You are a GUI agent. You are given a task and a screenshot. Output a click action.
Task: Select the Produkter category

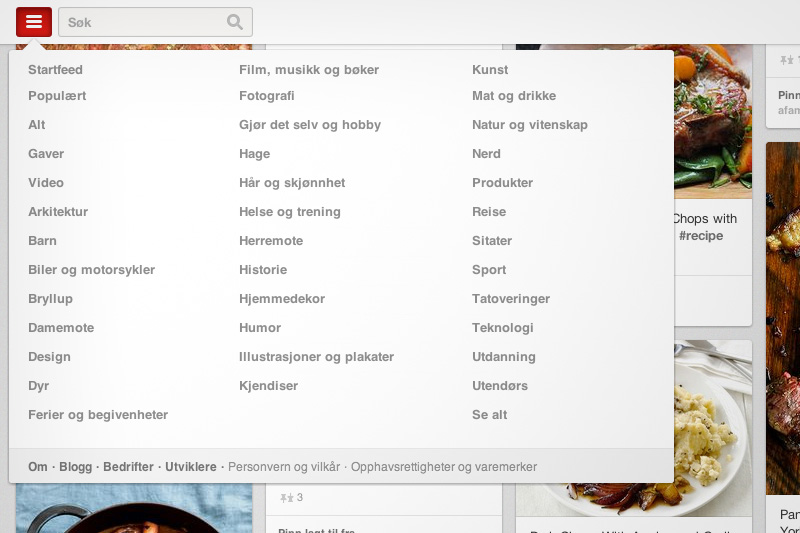pos(503,183)
